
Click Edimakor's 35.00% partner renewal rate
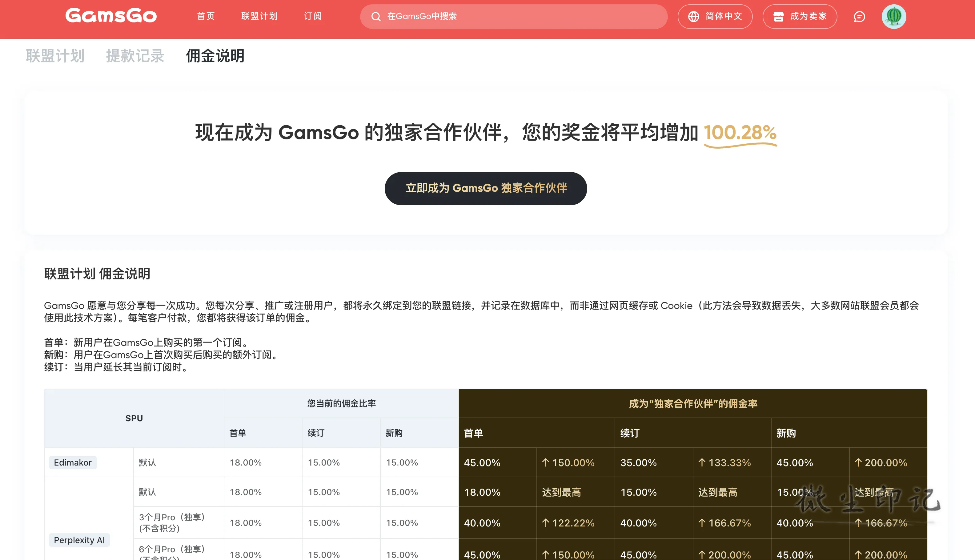[639, 463]
